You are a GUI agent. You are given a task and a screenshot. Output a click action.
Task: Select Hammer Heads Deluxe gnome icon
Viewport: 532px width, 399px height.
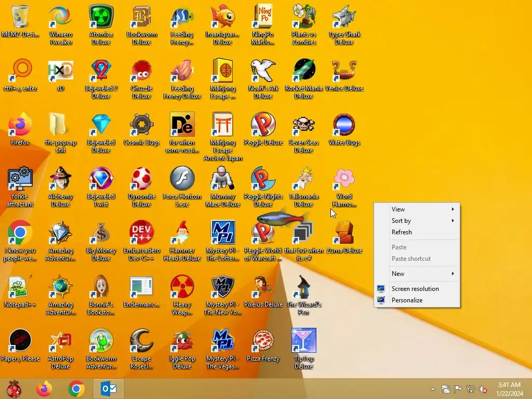tap(182, 232)
